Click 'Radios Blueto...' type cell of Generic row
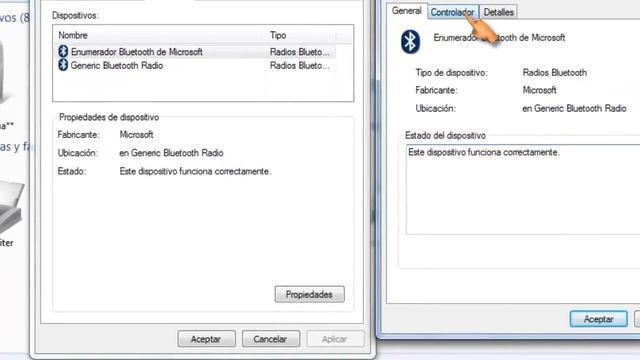This screenshot has height=360, width=640. click(x=300, y=65)
